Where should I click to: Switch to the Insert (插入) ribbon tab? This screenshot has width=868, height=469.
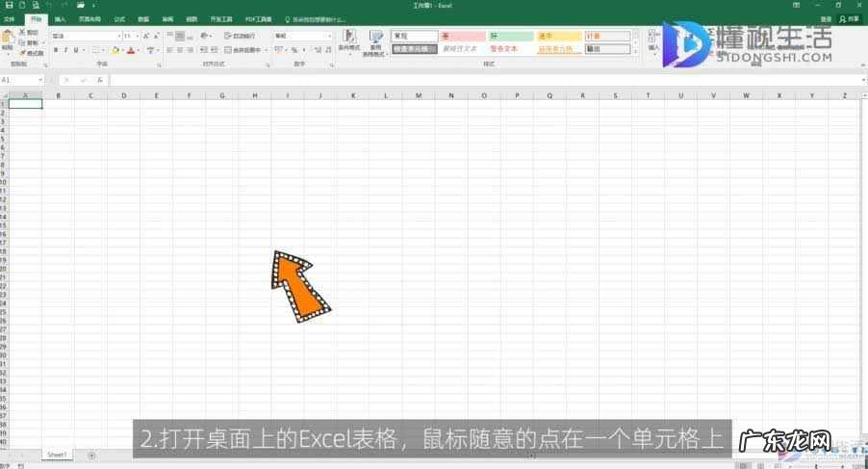point(60,19)
